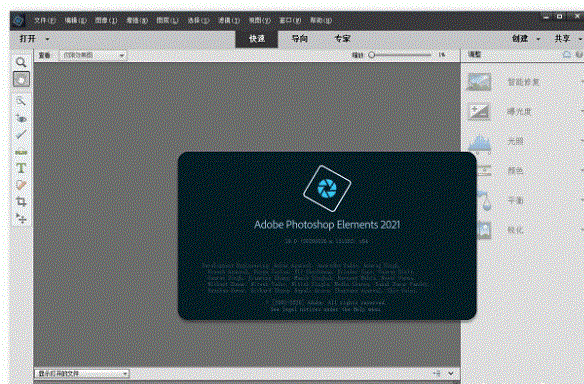Open the Exposure (曝光度) adjustment icon
The height and width of the screenshot is (384, 584).
[479, 112]
